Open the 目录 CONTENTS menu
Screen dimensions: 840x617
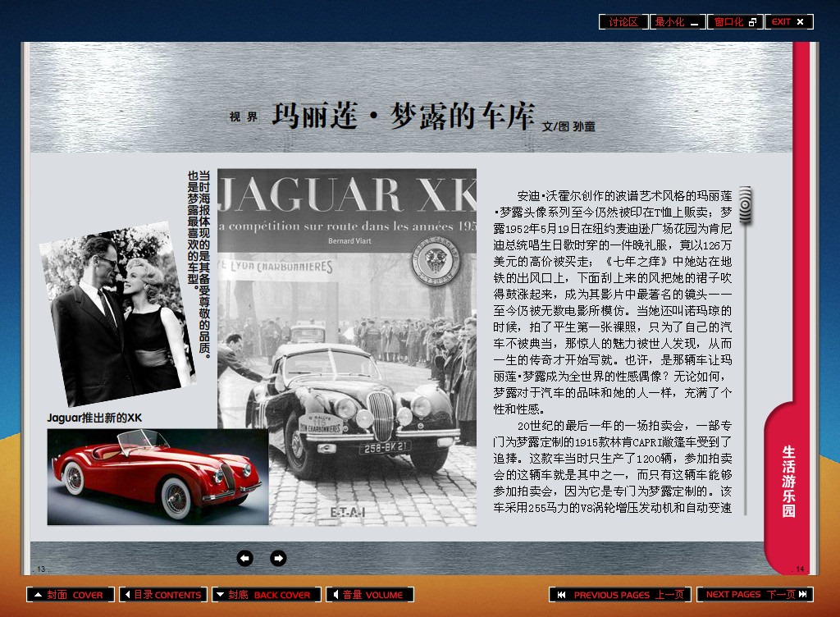tap(163, 595)
